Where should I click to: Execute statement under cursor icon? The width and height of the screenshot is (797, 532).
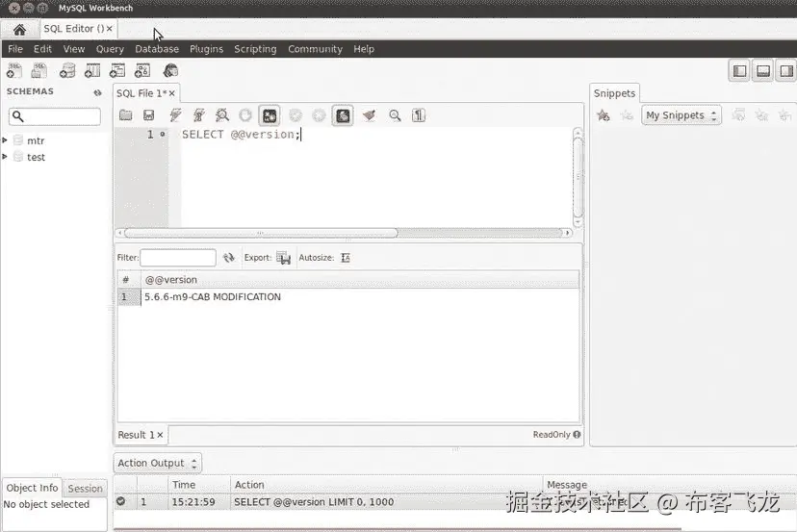(x=198, y=115)
